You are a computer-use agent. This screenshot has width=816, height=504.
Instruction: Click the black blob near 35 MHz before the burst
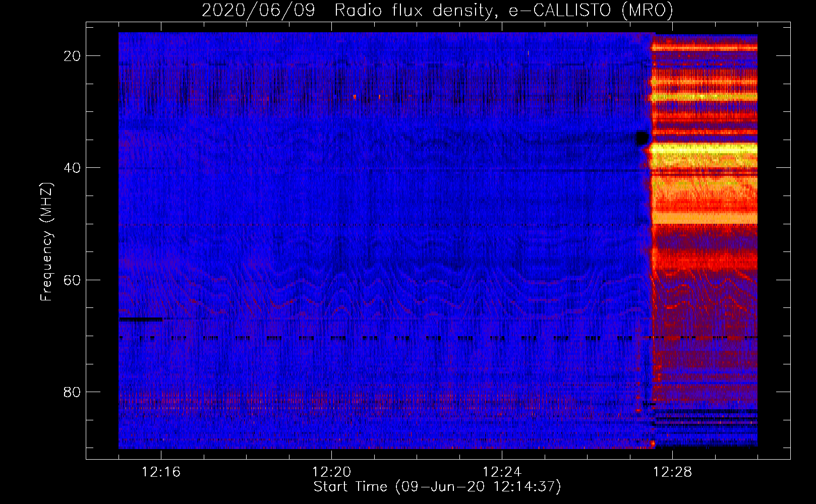click(x=642, y=138)
